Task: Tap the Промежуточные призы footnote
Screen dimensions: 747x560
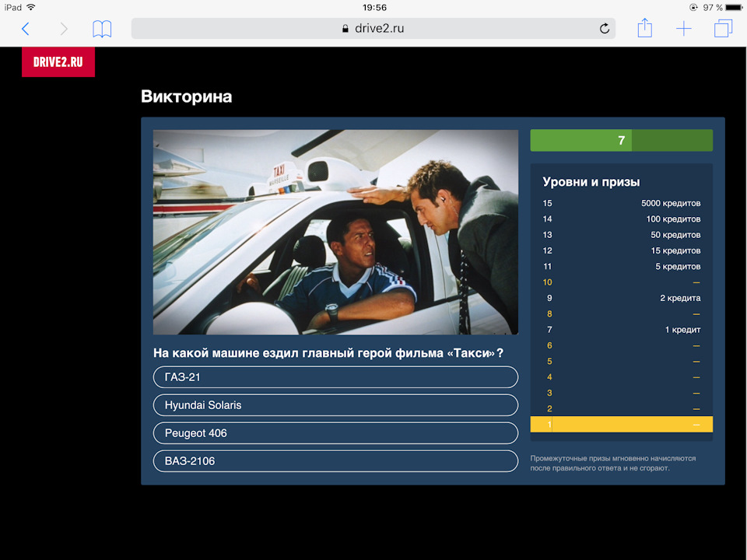Action: pos(613,464)
